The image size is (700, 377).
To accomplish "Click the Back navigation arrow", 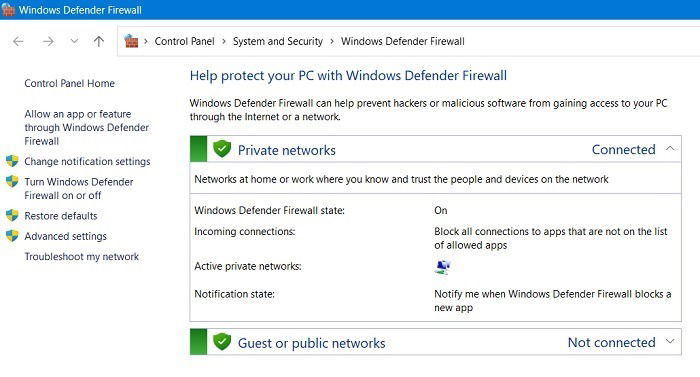I will (18, 42).
